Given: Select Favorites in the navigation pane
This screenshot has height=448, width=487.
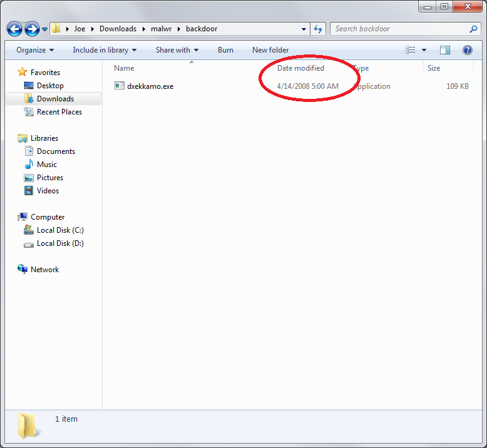Looking at the screenshot, I should [45, 73].
